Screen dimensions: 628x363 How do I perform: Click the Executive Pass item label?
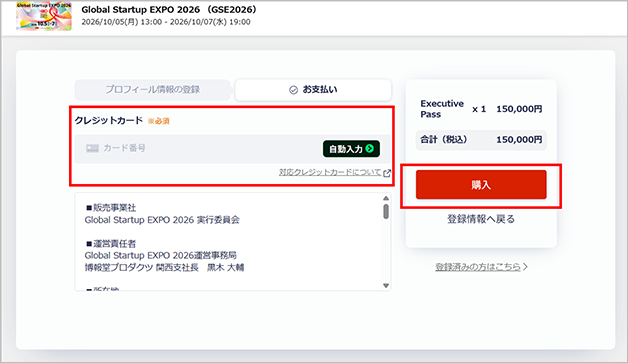tap(442, 109)
